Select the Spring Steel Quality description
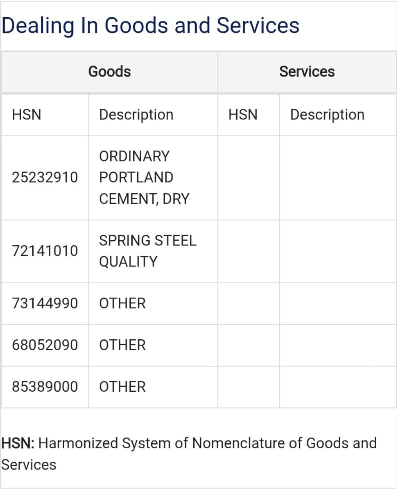The image size is (397, 491). point(148,251)
